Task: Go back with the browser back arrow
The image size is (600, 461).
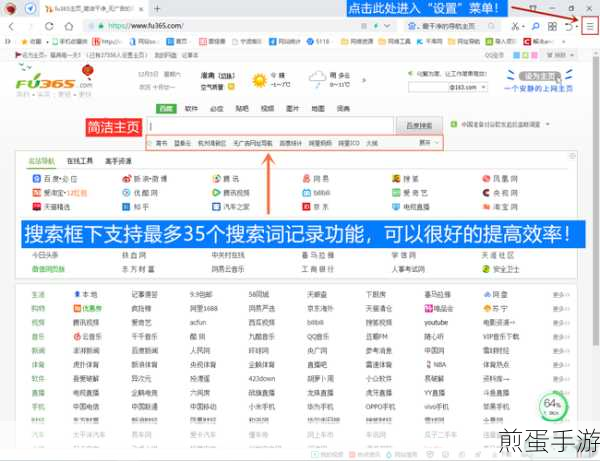Action: pyautogui.click(x=11, y=26)
